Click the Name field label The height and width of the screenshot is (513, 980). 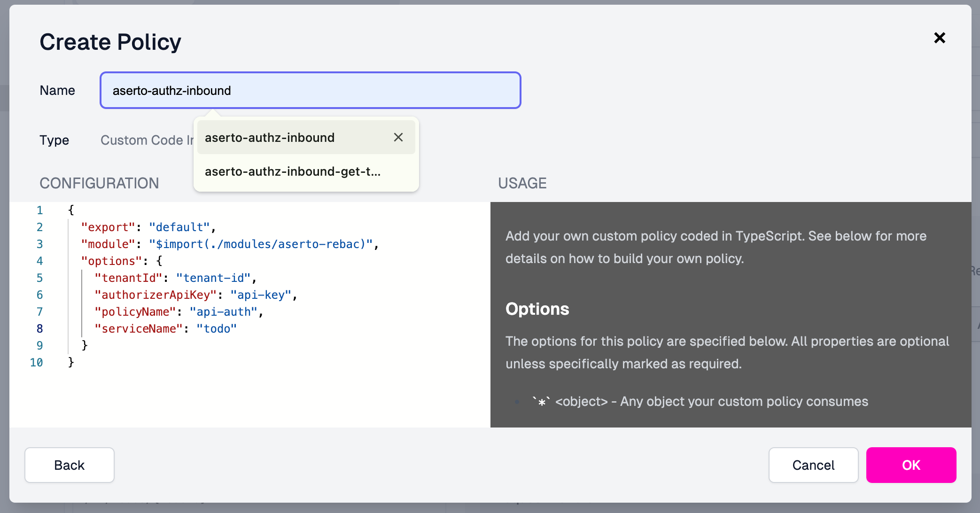[x=57, y=90]
